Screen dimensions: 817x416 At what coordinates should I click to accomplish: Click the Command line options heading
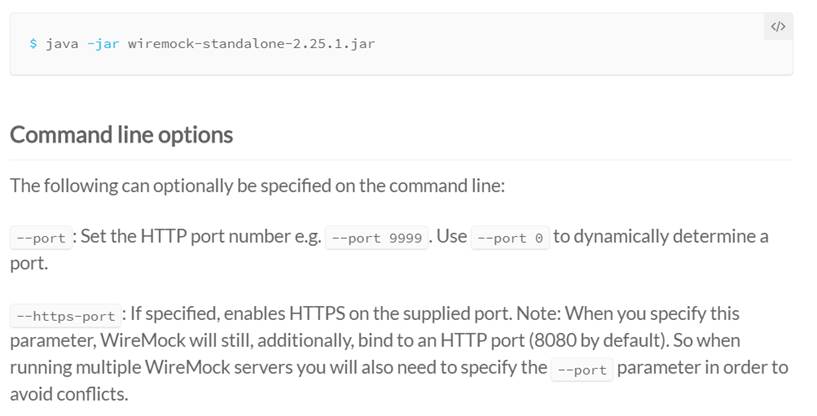coord(121,134)
